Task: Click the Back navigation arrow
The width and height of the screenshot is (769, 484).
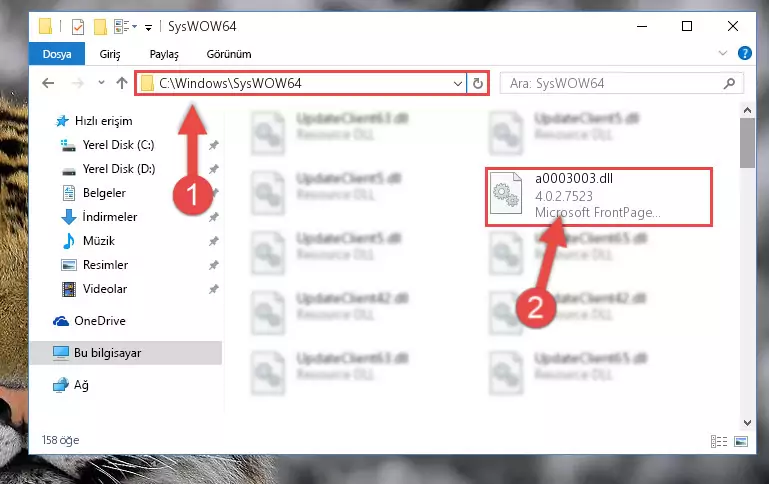Action: pyautogui.click(x=48, y=83)
